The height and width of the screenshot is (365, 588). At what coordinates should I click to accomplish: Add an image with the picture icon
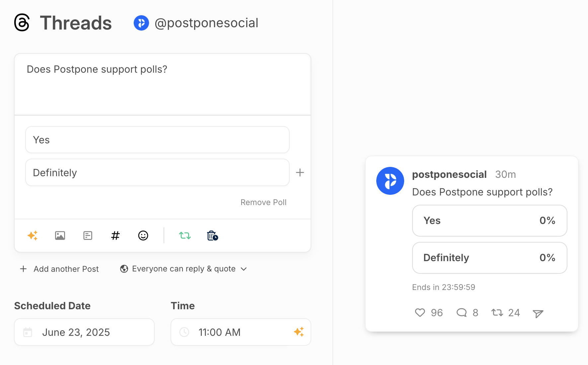point(60,236)
